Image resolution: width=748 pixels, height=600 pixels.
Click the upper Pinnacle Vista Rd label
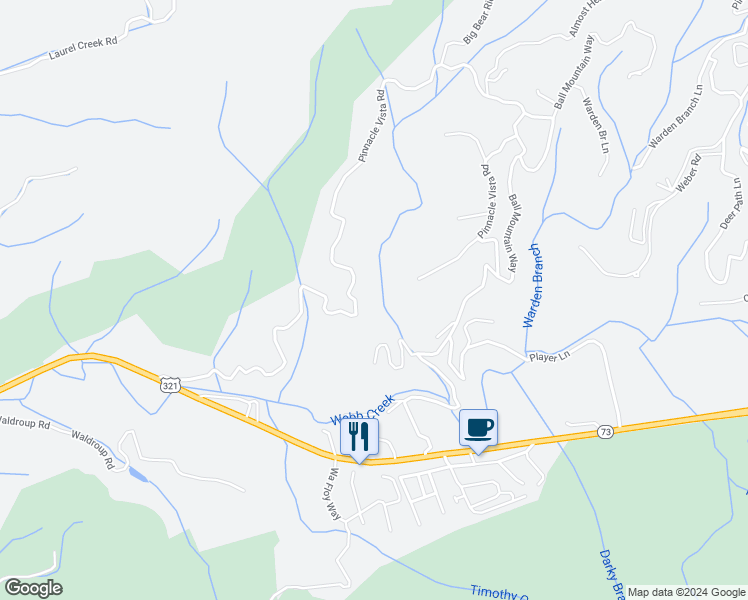372,126
